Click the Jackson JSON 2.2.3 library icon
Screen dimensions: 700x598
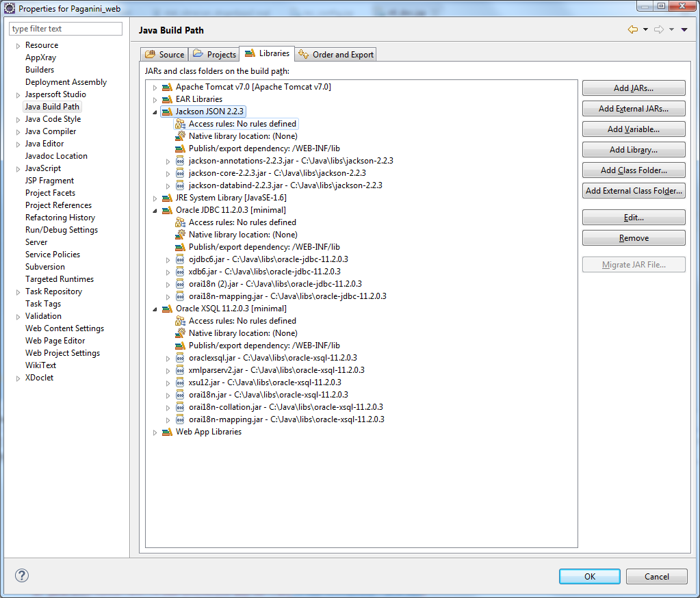pos(167,112)
